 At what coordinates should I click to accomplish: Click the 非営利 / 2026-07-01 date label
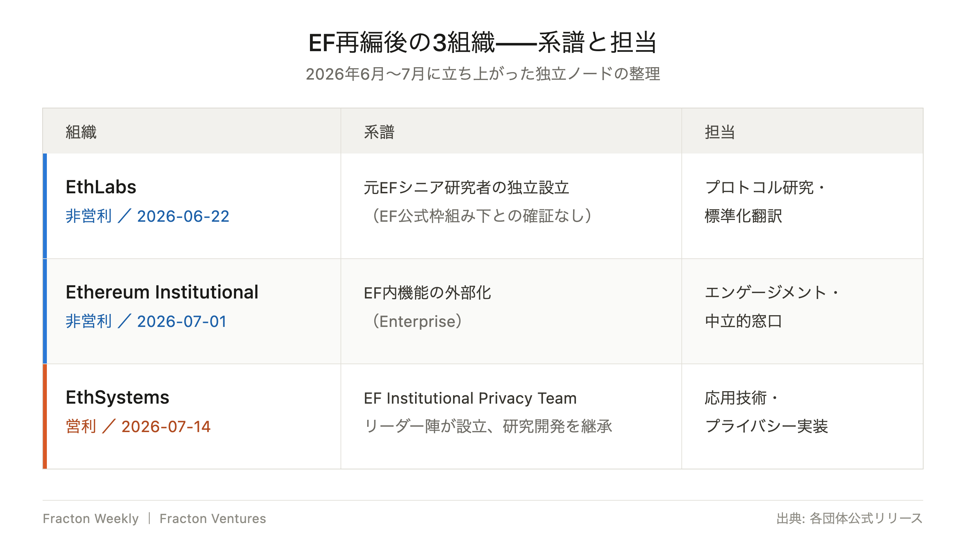[x=146, y=322]
